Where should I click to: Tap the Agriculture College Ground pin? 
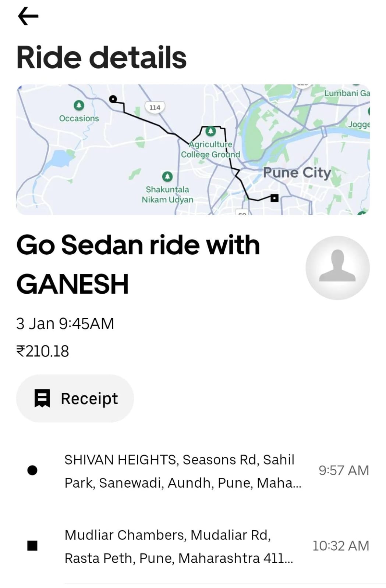210,131
